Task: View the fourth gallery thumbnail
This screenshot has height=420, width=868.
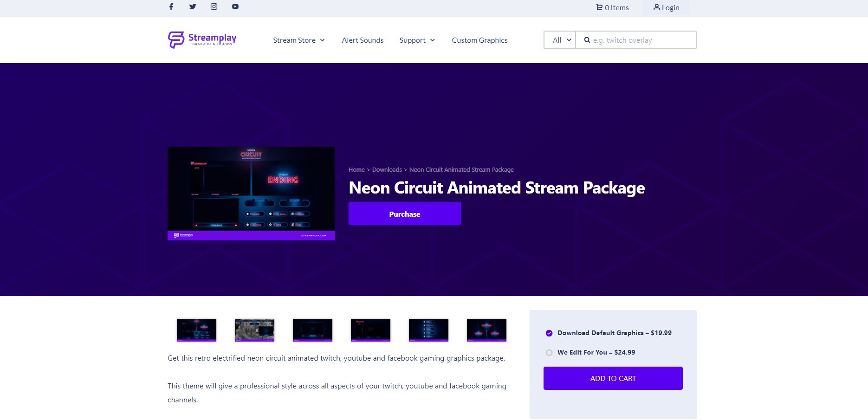Action: tap(371, 330)
